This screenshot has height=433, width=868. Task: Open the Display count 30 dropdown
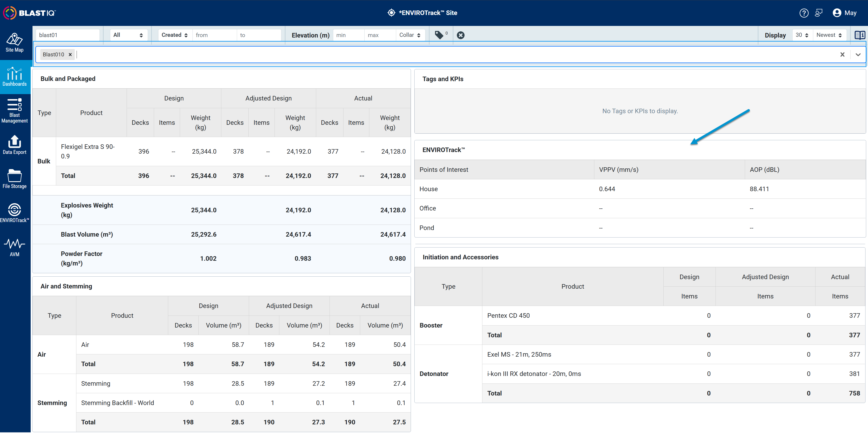tap(802, 35)
